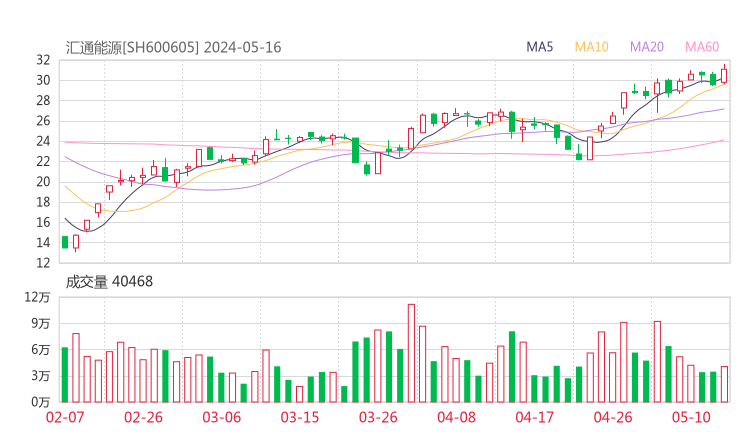Select the last red volume bar on the right

click(x=724, y=384)
